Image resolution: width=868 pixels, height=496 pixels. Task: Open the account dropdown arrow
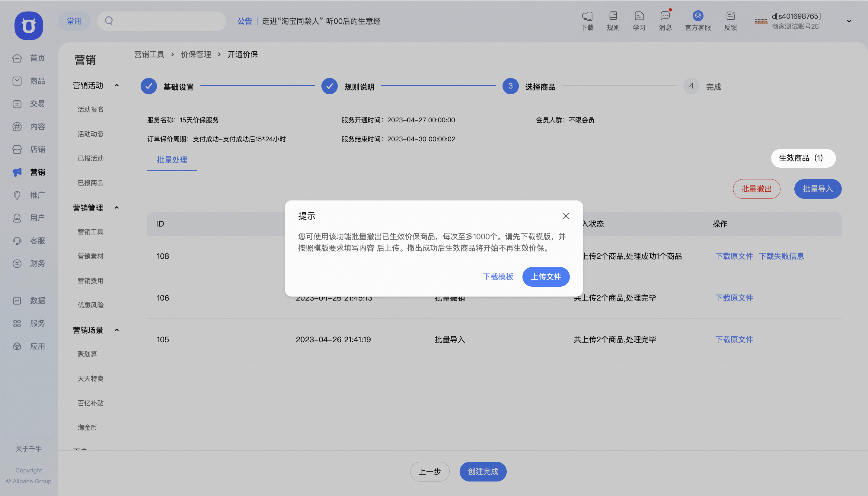tap(849, 21)
